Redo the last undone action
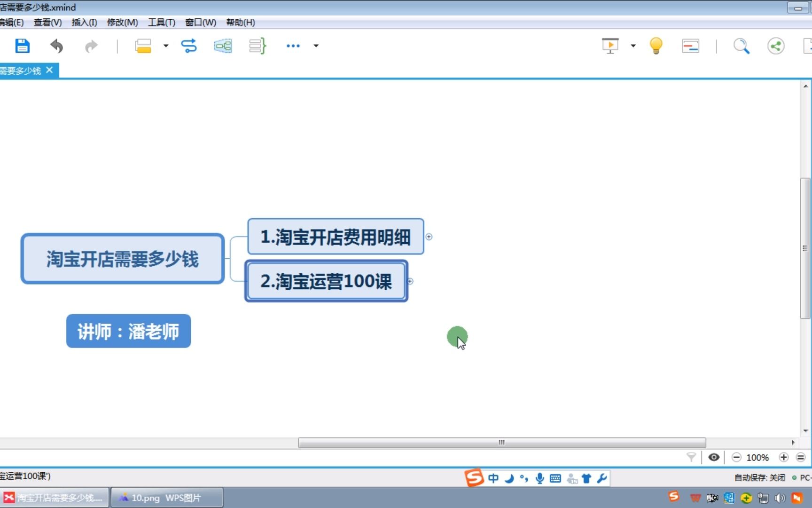The image size is (812, 508). pyautogui.click(x=91, y=46)
